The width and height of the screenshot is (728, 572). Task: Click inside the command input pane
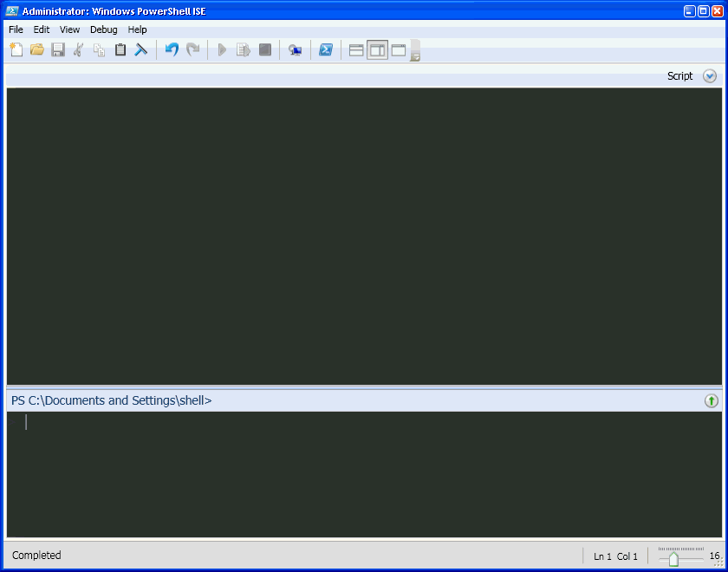point(364,475)
